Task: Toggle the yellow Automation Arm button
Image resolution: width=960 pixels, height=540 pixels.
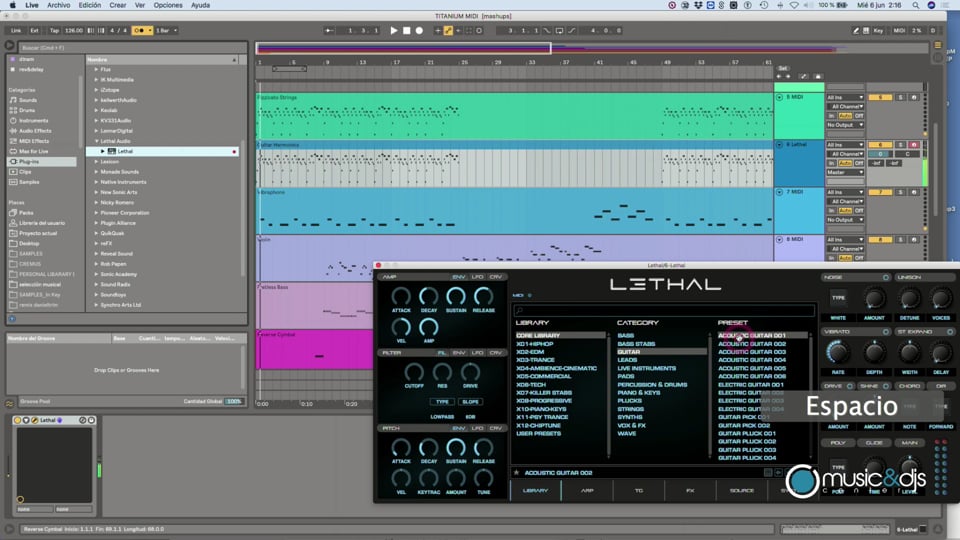Action: [x=448, y=30]
